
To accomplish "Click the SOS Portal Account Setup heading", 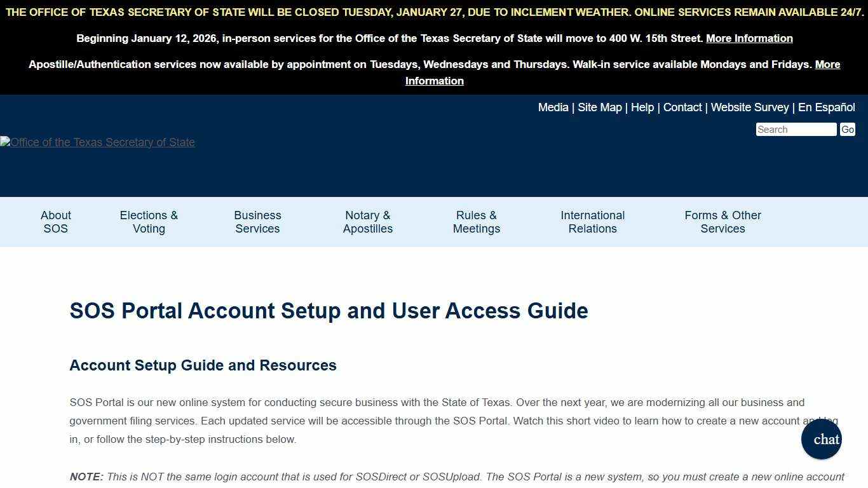I will [x=329, y=311].
